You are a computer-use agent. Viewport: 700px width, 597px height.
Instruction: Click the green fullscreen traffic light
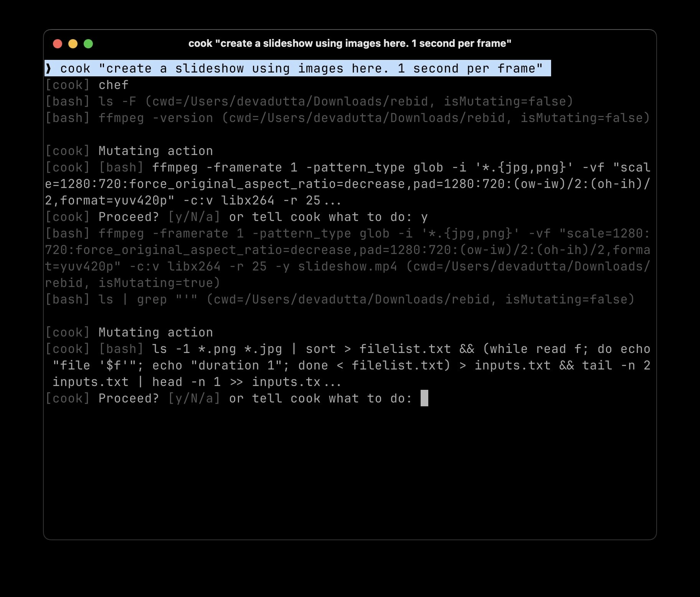pos(89,44)
